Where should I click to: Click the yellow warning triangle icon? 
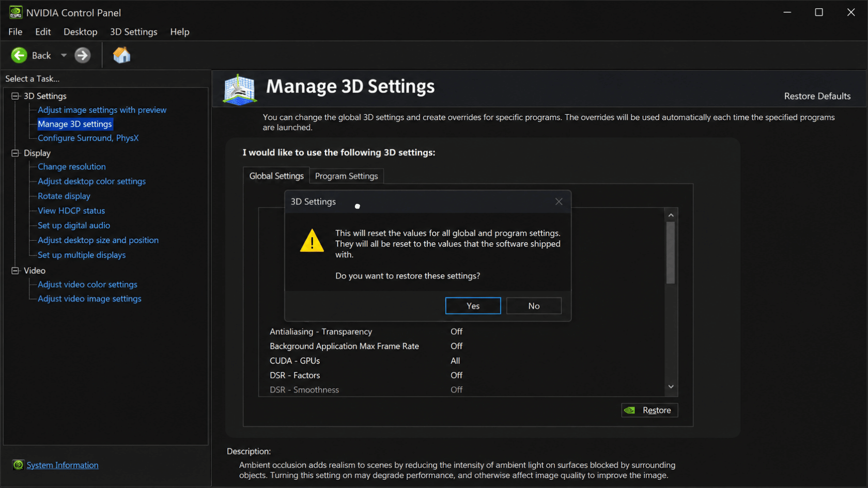click(x=312, y=241)
